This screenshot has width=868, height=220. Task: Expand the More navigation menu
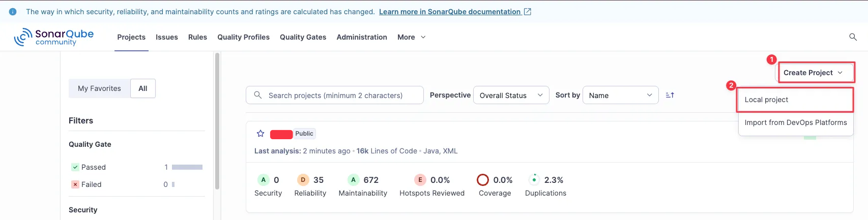pos(411,37)
